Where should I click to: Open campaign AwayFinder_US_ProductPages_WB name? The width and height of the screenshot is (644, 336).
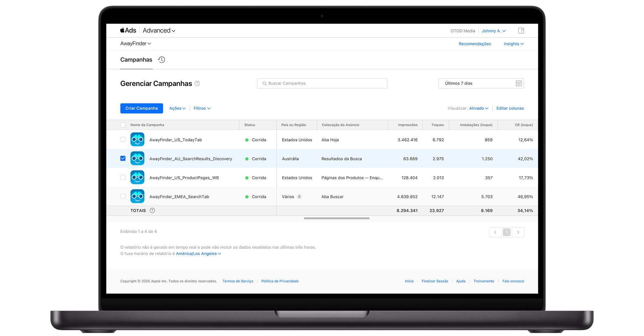tap(184, 178)
